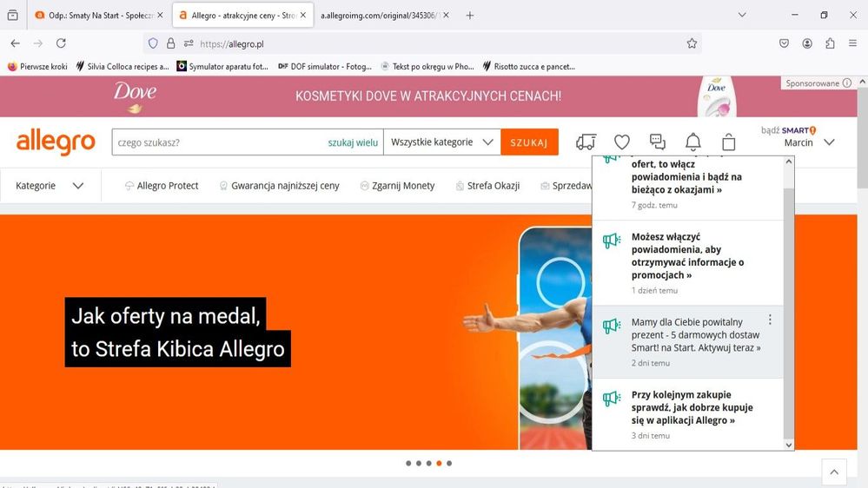
Task: Open recent browsing tab overview icon
Action: [x=13, y=16]
